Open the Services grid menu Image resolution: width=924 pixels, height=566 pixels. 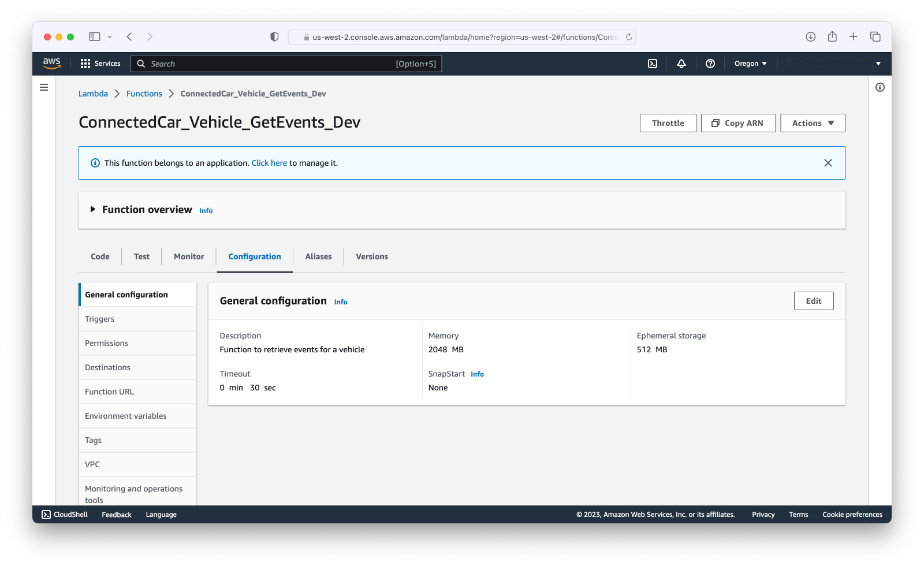click(x=100, y=64)
